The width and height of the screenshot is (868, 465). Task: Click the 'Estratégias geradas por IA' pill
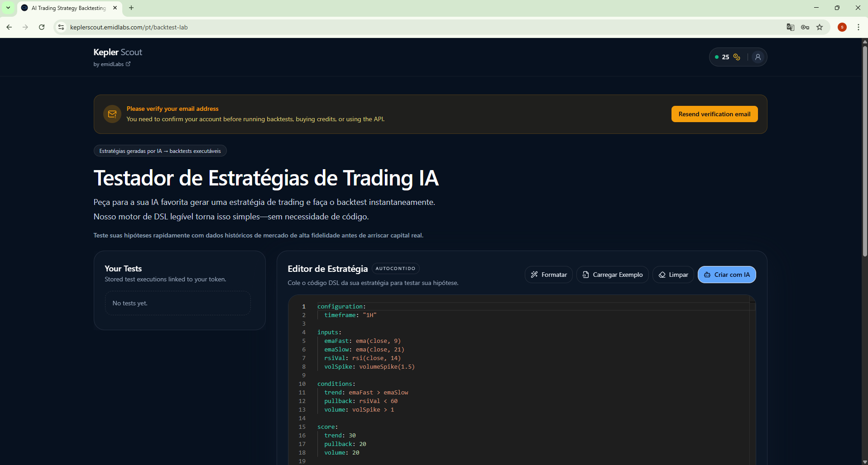tap(160, 151)
